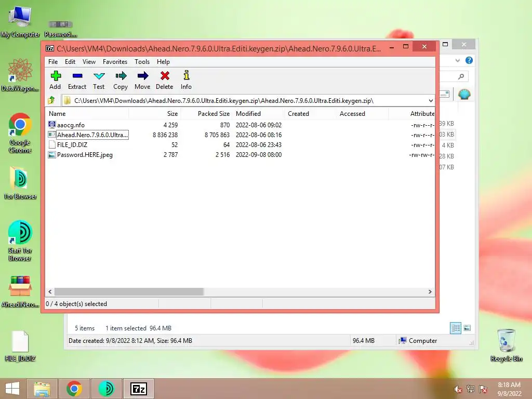
Task: Sort by the Created column header
Action: [x=311, y=114]
